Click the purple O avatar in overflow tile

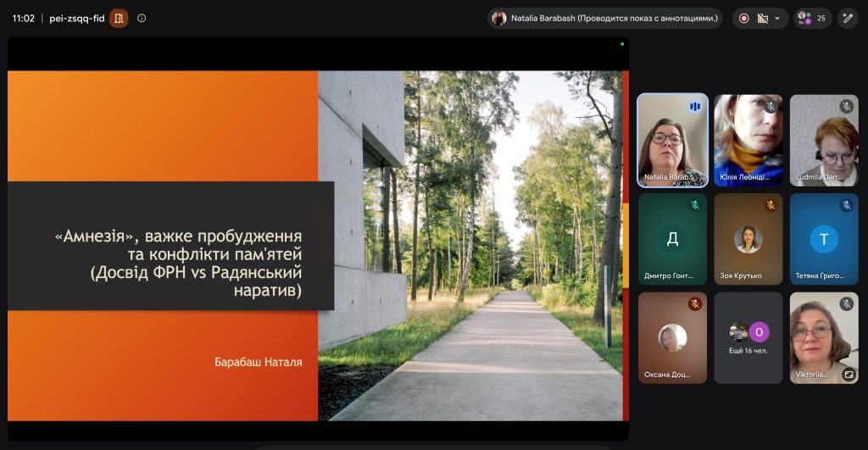point(759,332)
